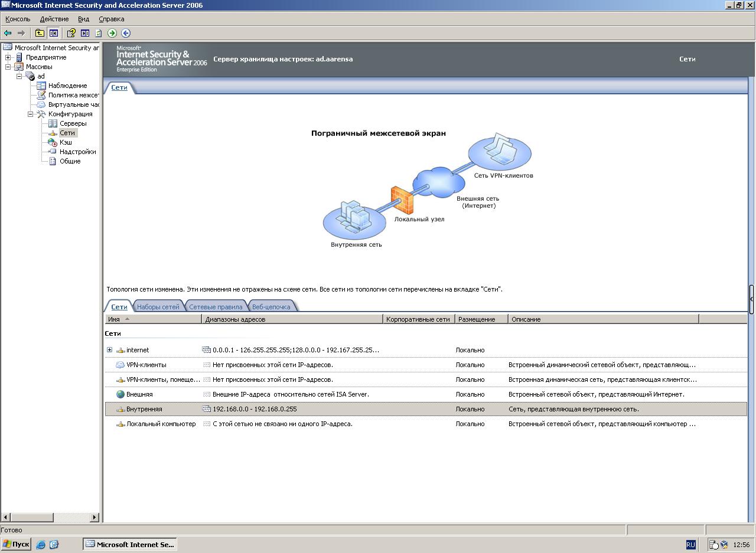Switch to the Наборы сетей tab
756x553 pixels.
coord(158,307)
